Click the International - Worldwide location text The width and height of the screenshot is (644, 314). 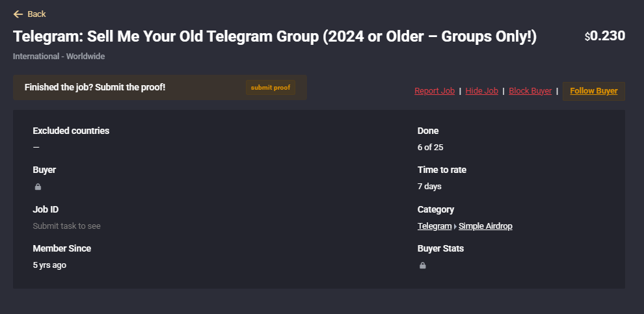[59, 57]
